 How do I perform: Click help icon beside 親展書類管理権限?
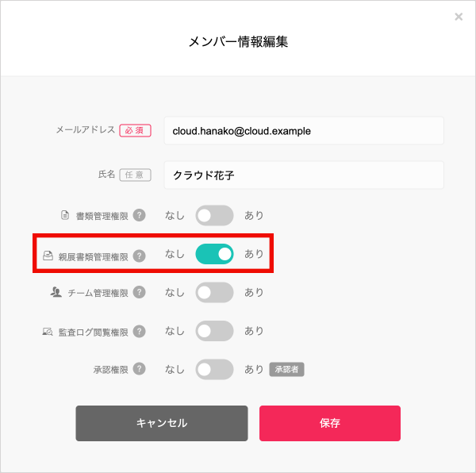(x=140, y=256)
